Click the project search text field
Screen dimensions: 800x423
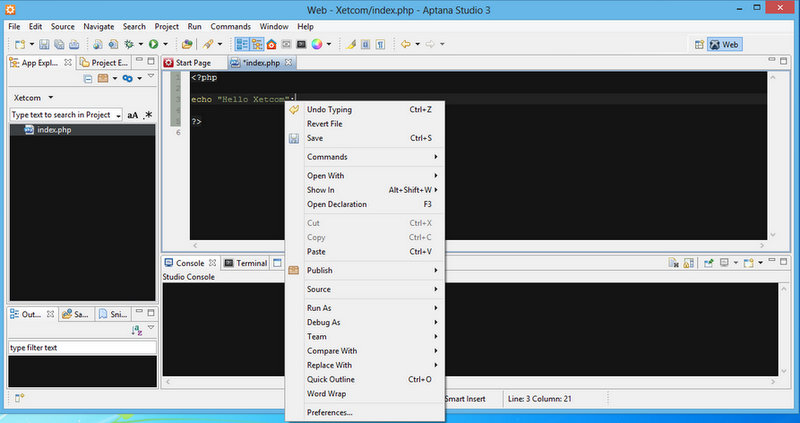pos(63,115)
